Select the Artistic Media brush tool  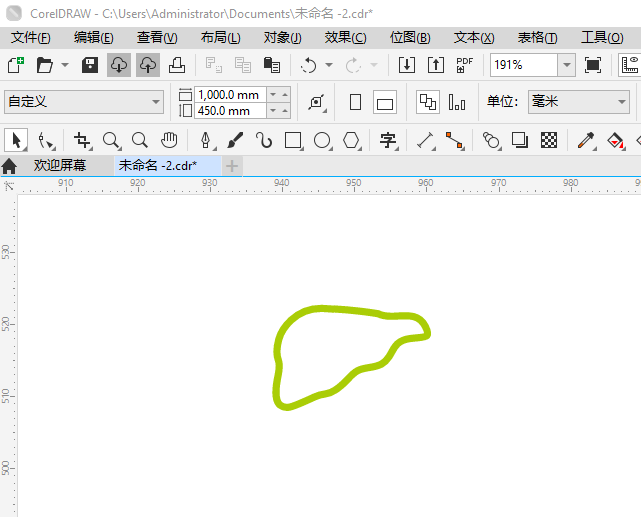click(x=235, y=140)
